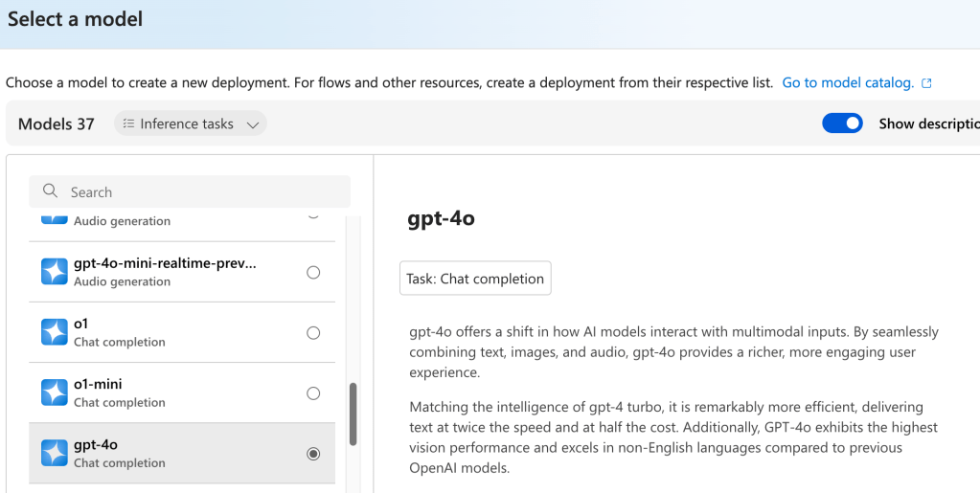Open the Go to model catalog link

tap(848, 83)
